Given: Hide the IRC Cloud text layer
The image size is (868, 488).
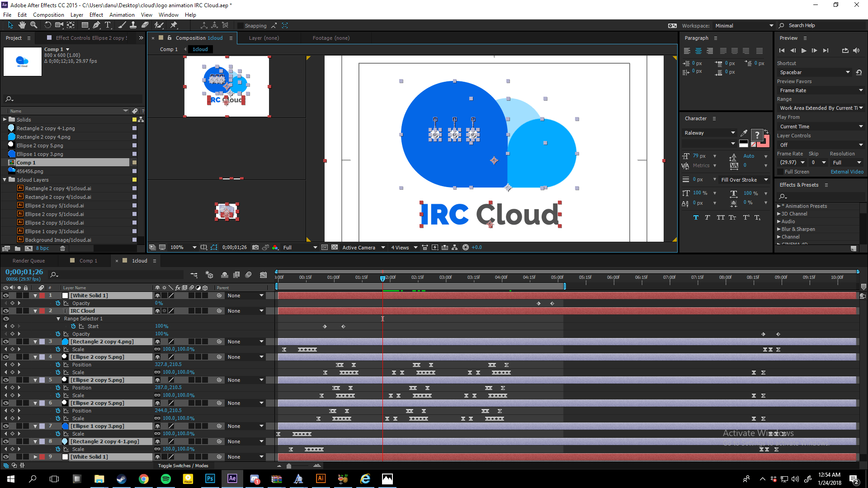Looking at the screenshot, I should 6,311.
